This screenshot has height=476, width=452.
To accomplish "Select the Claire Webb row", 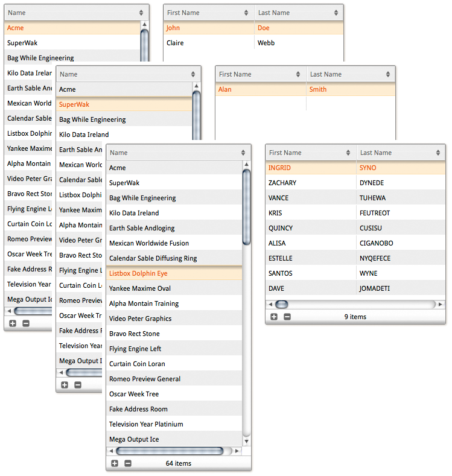I will (253, 43).
